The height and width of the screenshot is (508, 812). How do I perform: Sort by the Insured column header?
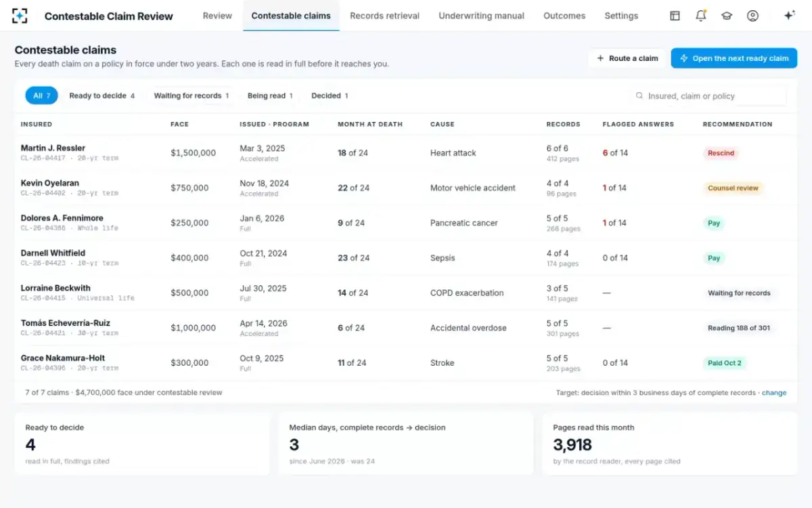[x=37, y=125]
